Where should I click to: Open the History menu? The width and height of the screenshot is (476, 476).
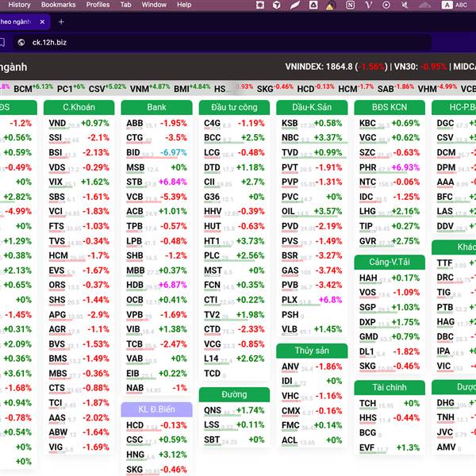(x=19, y=5)
